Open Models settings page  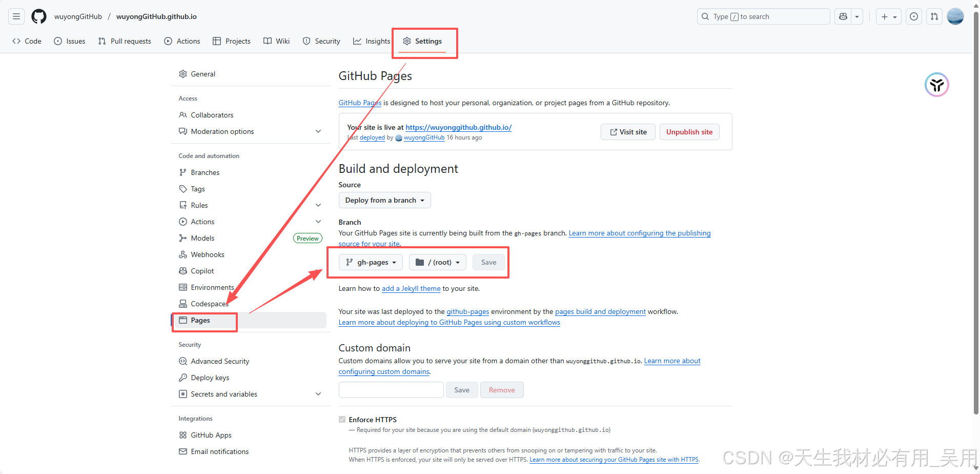click(x=202, y=238)
